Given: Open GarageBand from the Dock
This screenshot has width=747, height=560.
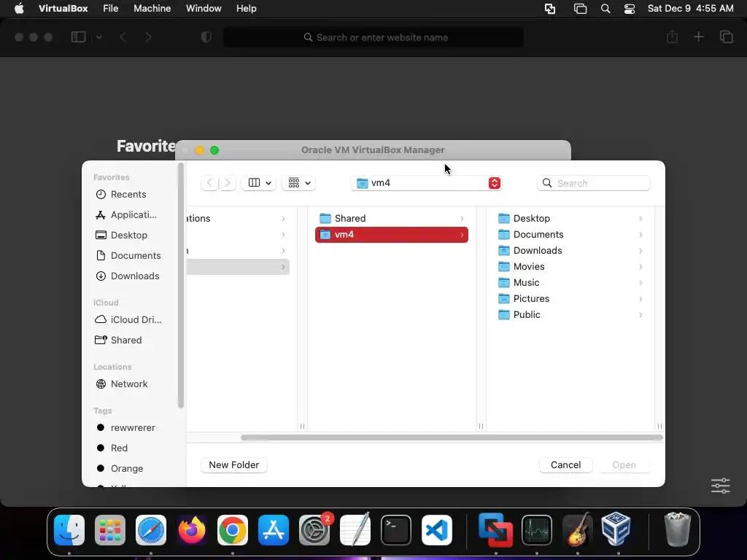Looking at the screenshot, I should (578, 530).
